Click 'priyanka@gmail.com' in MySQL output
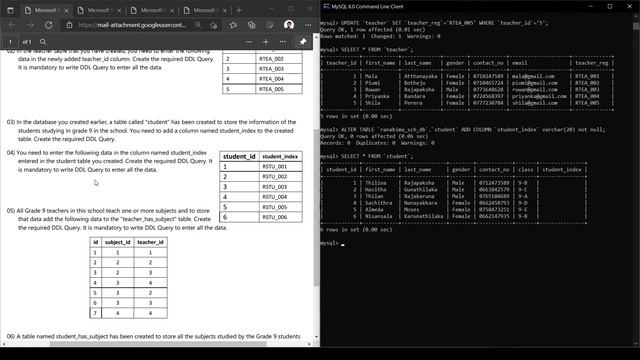Screen dimensions: 640x360 539,96
